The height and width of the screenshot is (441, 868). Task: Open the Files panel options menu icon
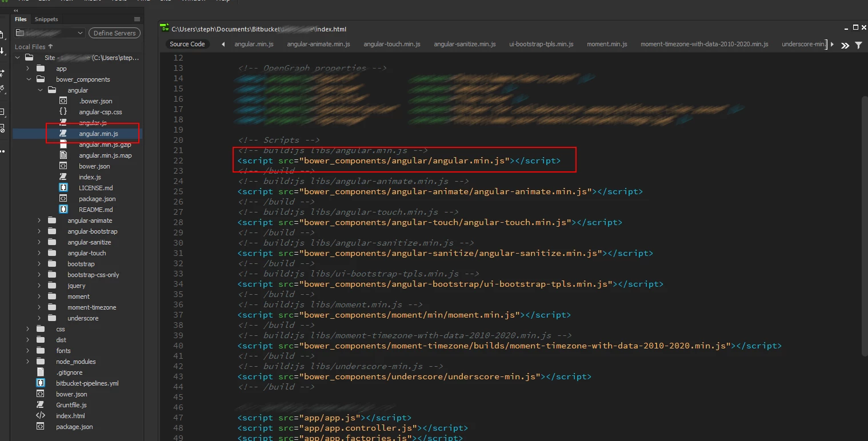[137, 19]
